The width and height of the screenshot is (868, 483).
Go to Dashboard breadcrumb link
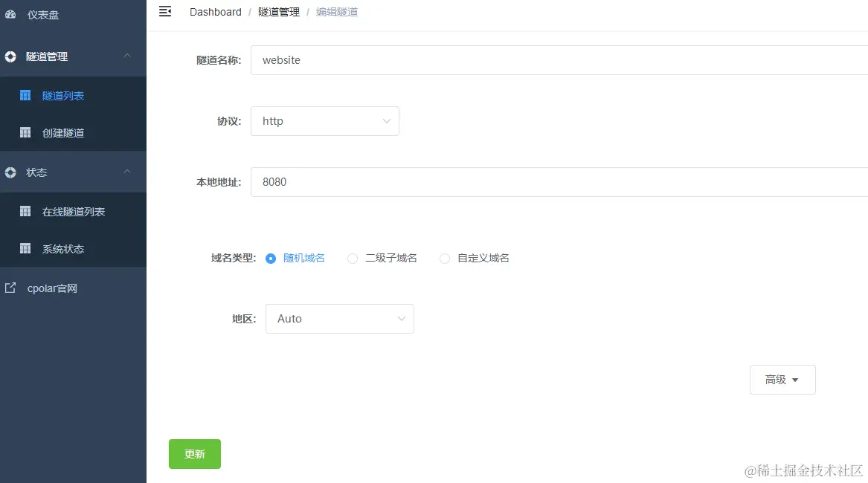(x=216, y=12)
